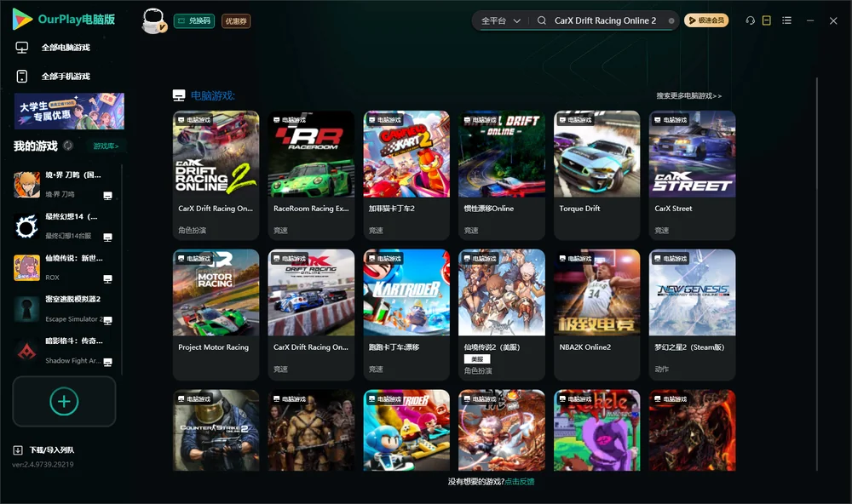
Task: Select 密室逃脱模拟器2 game entry
Action: point(66,310)
